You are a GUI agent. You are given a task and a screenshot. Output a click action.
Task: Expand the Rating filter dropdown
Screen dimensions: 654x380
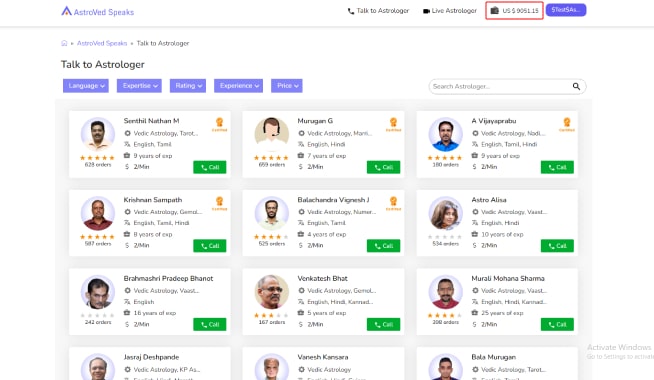pos(188,86)
